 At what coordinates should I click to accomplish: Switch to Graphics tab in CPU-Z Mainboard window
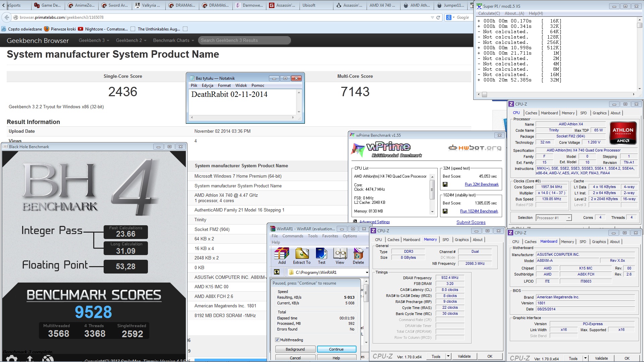pos(599,242)
